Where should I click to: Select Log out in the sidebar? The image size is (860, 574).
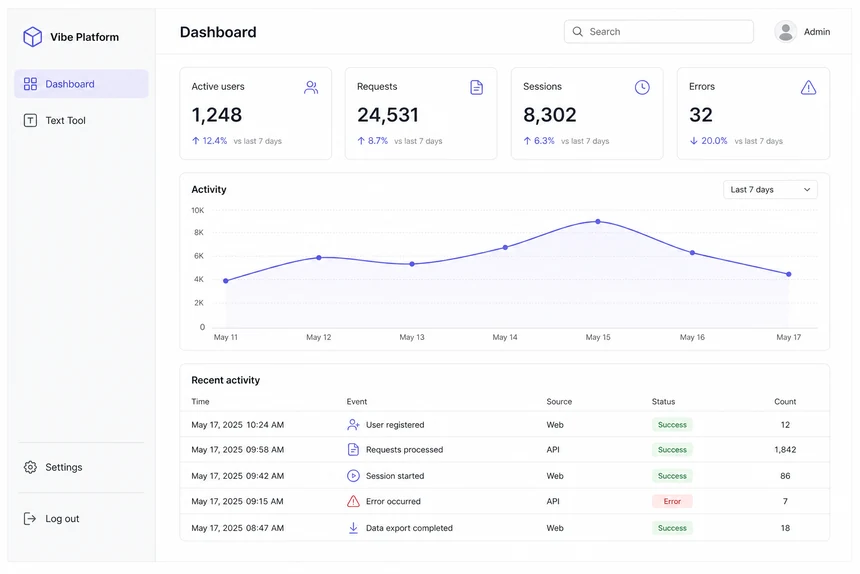click(x=81, y=519)
